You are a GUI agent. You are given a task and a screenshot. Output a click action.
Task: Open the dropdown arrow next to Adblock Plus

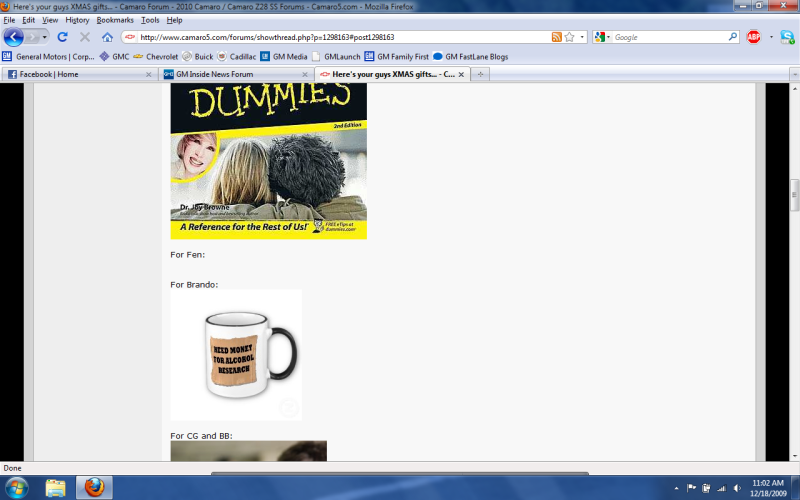(x=770, y=37)
